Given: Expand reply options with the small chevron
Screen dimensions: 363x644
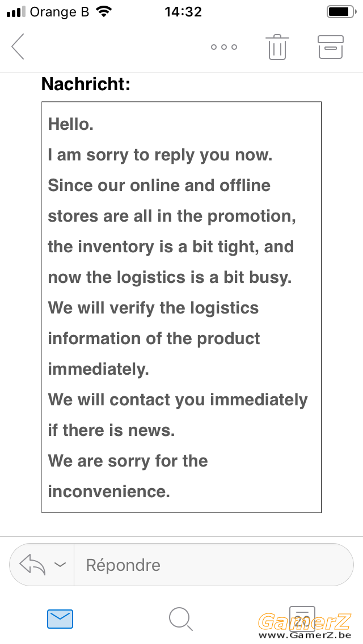Looking at the screenshot, I should pos(60,565).
